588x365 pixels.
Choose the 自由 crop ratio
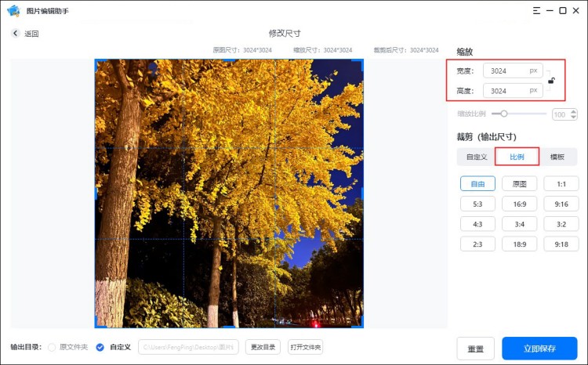(477, 183)
